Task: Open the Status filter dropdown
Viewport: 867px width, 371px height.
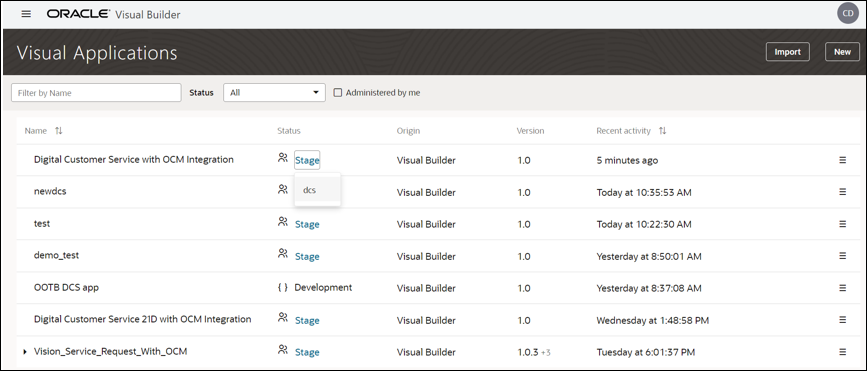Action: click(x=274, y=93)
